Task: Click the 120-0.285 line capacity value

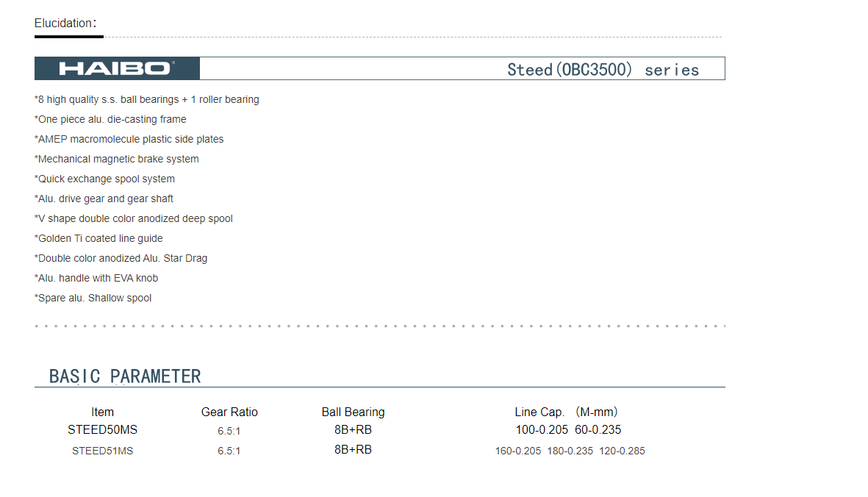Action: [623, 451]
